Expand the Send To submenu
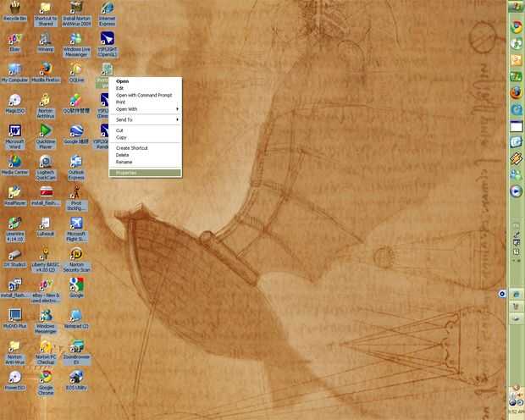 pos(146,119)
